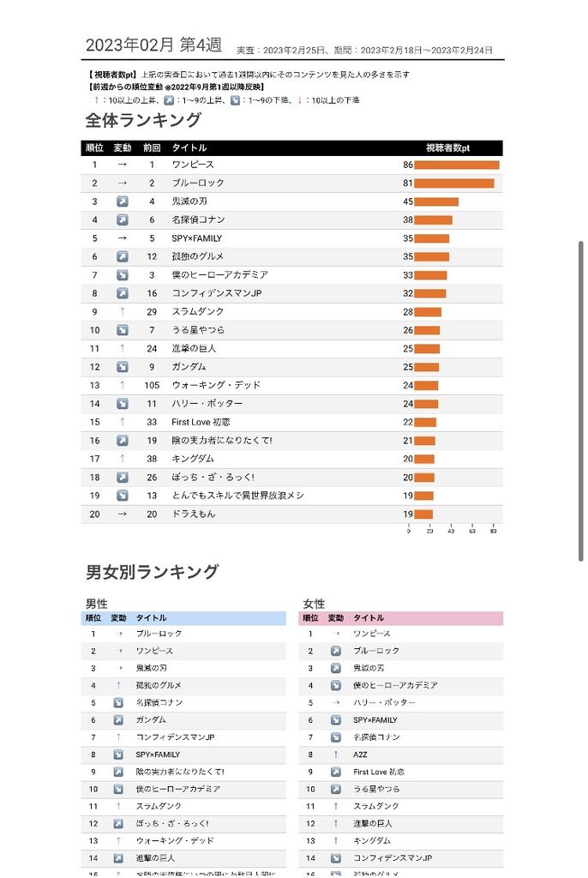Click the blue up icon in the legend line
The height and width of the screenshot is (878, 588).
point(169,100)
